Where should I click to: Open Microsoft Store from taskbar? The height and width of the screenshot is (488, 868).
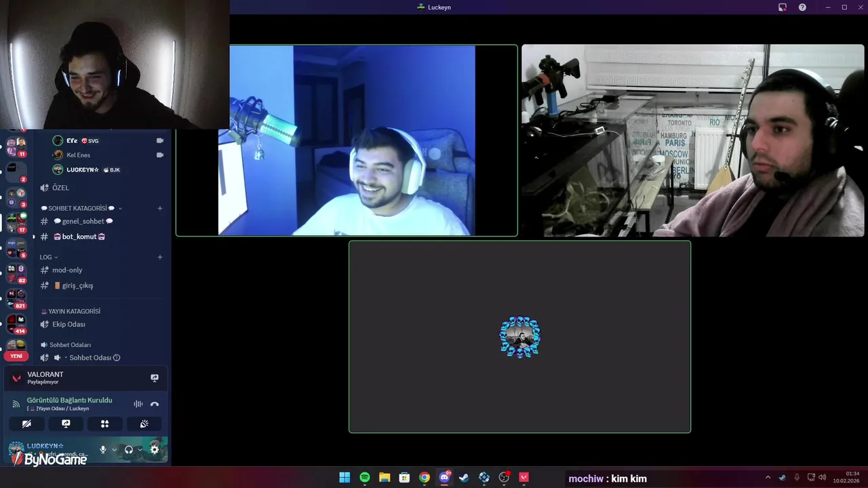(x=404, y=477)
